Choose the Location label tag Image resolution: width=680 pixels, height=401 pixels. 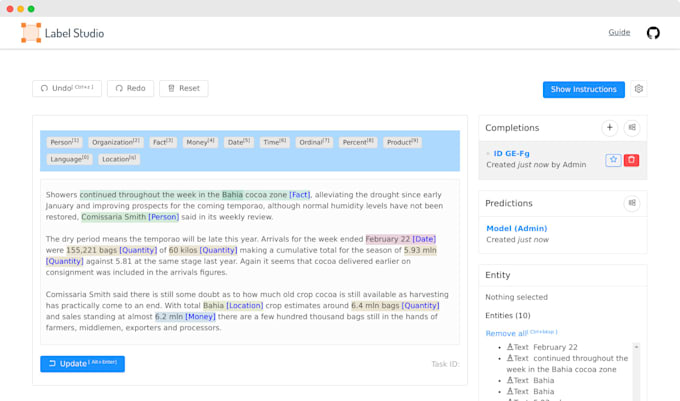119,159
